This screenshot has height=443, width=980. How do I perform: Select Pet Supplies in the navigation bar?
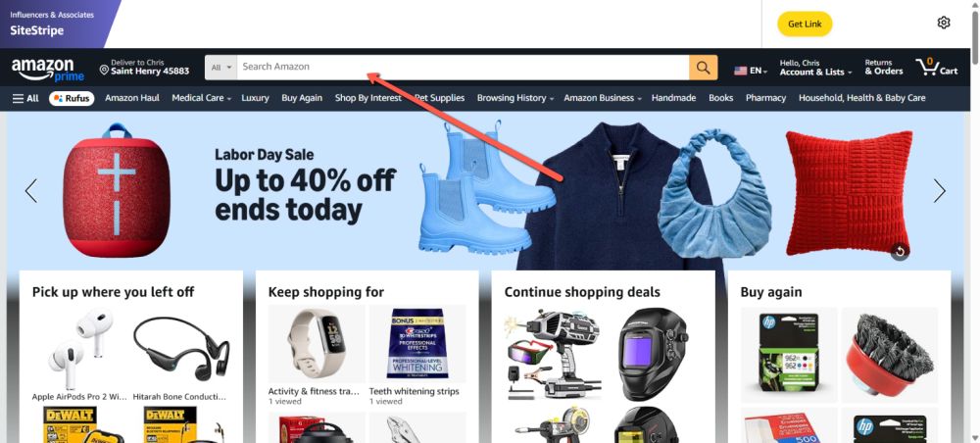pos(440,98)
